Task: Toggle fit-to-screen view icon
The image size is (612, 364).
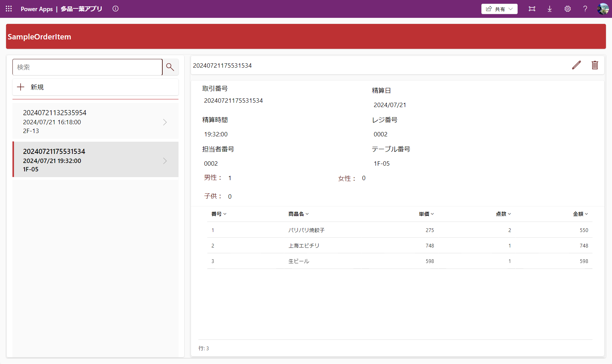Action: point(532,9)
